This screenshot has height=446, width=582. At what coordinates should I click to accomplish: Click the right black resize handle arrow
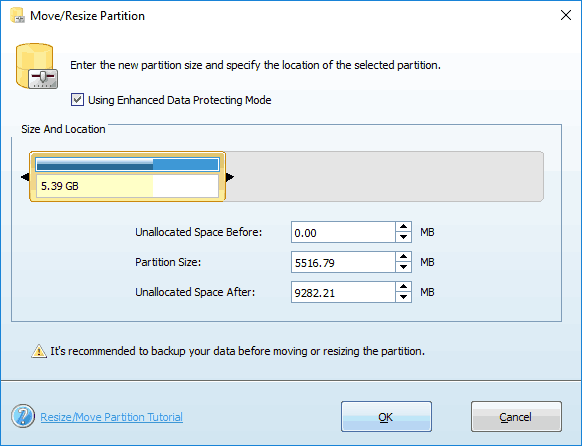(230, 177)
